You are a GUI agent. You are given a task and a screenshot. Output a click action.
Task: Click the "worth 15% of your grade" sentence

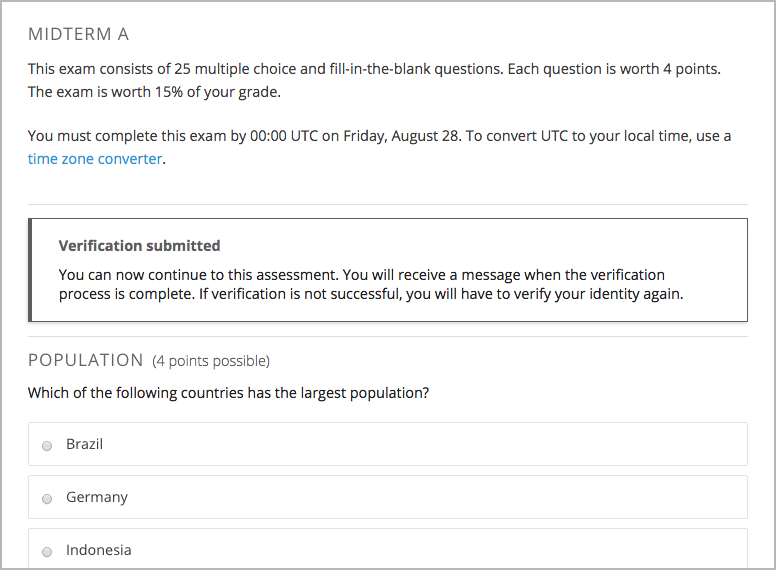coord(154,93)
